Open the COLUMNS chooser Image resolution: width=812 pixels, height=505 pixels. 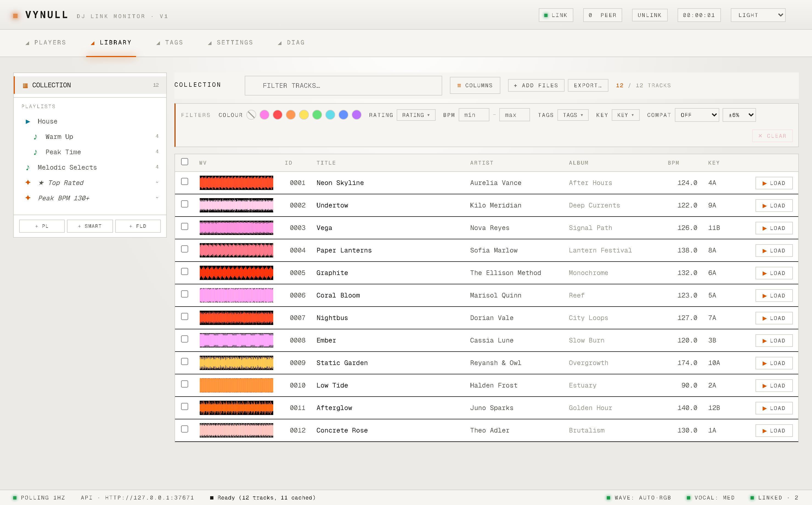click(x=475, y=86)
